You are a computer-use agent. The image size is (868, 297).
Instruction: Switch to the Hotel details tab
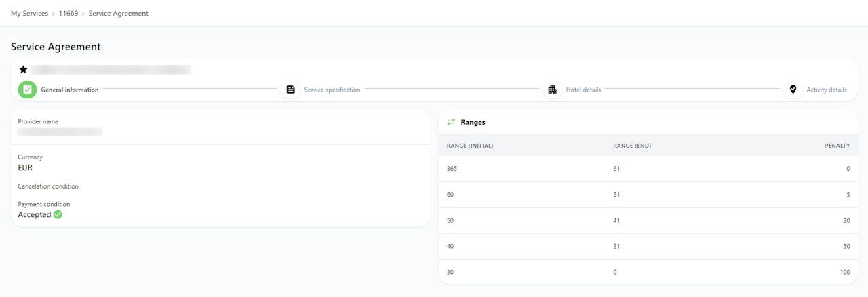coord(583,90)
